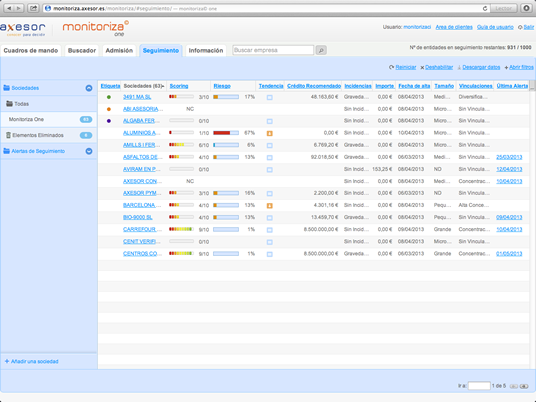Click the green label dot for 3491 MA SL
536x402 pixels.
click(x=109, y=97)
